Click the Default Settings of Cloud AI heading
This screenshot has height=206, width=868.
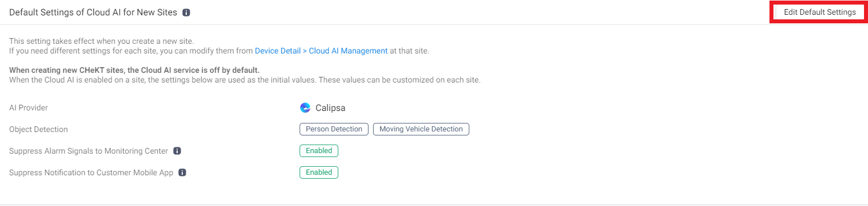[93, 13]
